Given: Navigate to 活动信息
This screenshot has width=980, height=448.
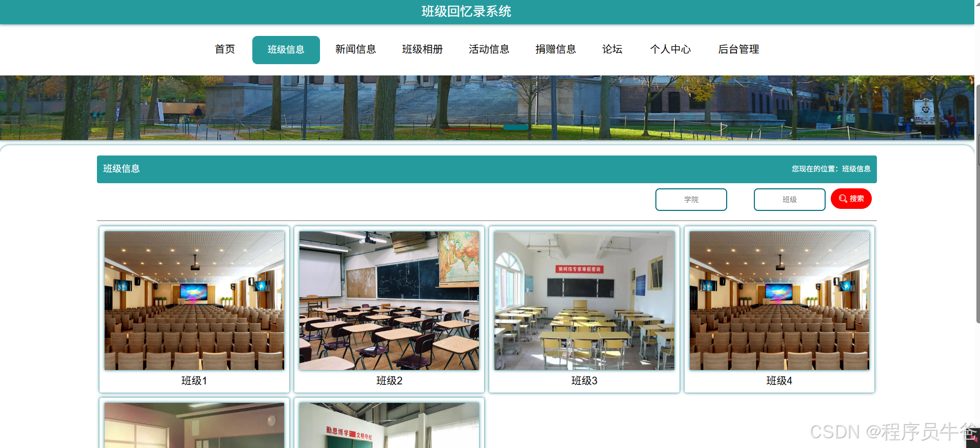Looking at the screenshot, I should pyautogui.click(x=489, y=49).
